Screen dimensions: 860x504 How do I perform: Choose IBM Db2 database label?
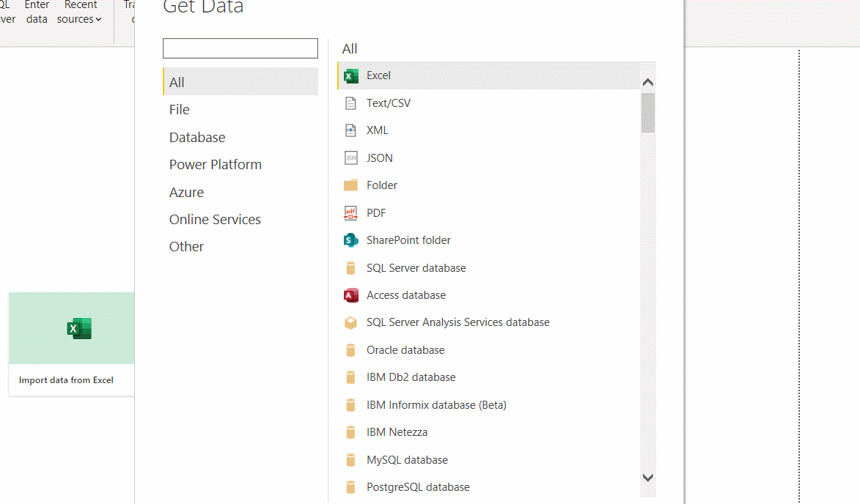click(x=411, y=377)
